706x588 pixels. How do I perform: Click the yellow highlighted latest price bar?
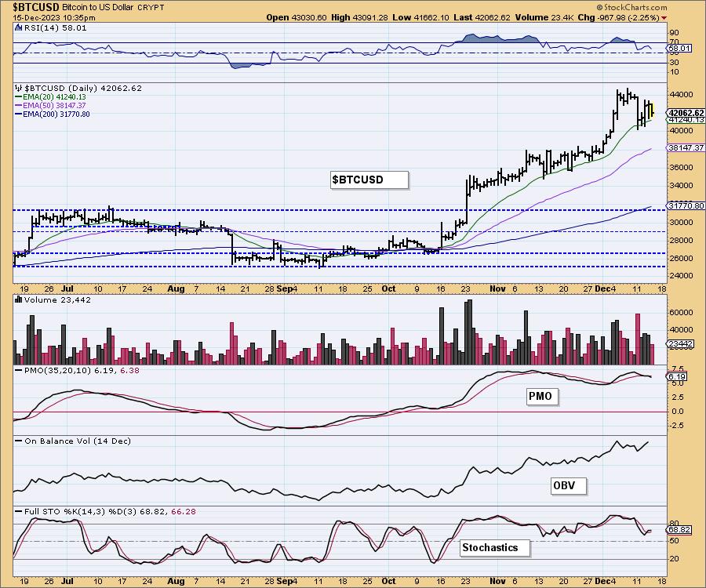pyautogui.click(x=653, y=109)
